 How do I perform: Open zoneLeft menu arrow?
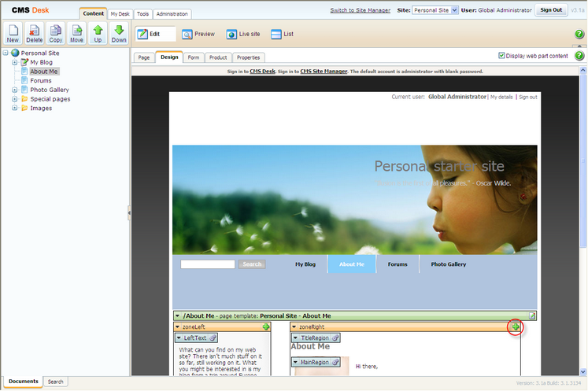click(178, 327)
